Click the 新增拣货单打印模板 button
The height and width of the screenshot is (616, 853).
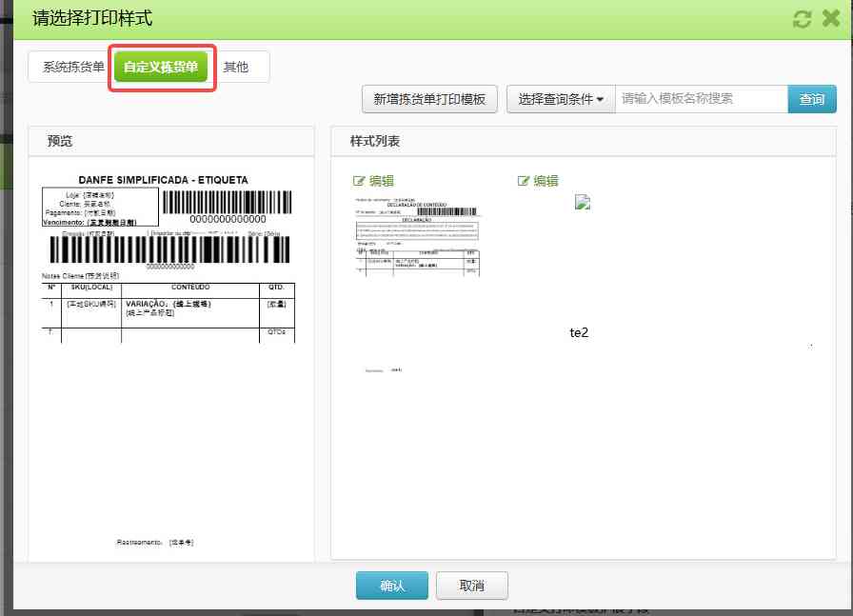pyautogui.click(x=429, y=98)
